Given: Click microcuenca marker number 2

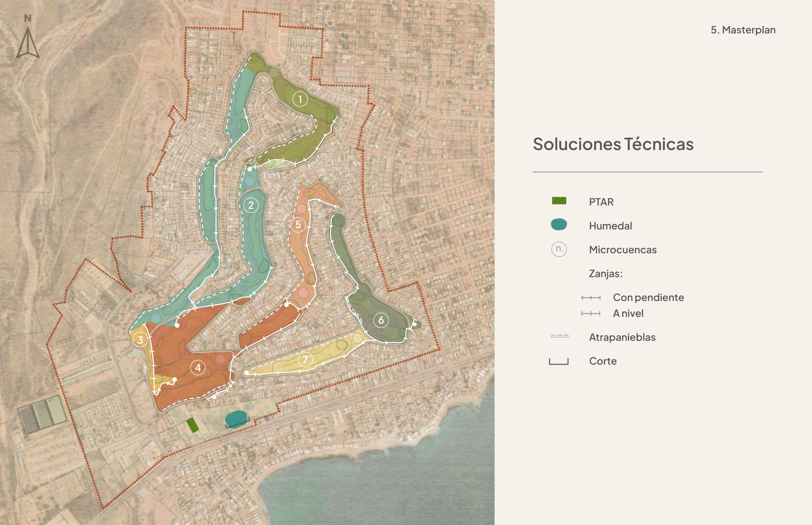Looking at the screenshot, I should coord(251,205).
